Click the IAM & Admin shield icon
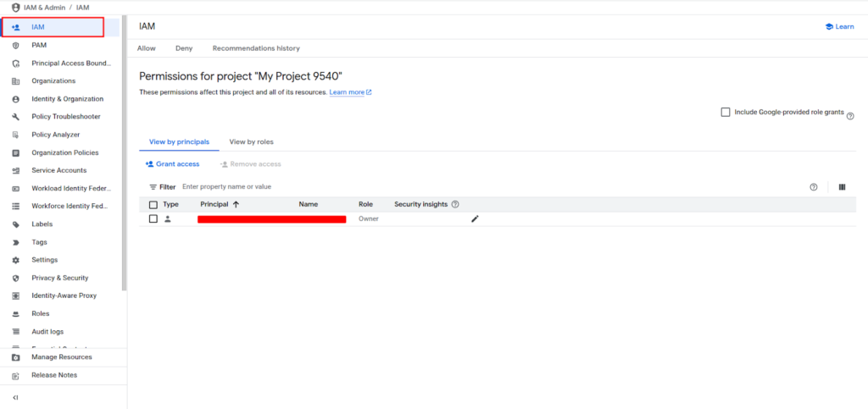The image size is (868, 409). click(15, 8)
